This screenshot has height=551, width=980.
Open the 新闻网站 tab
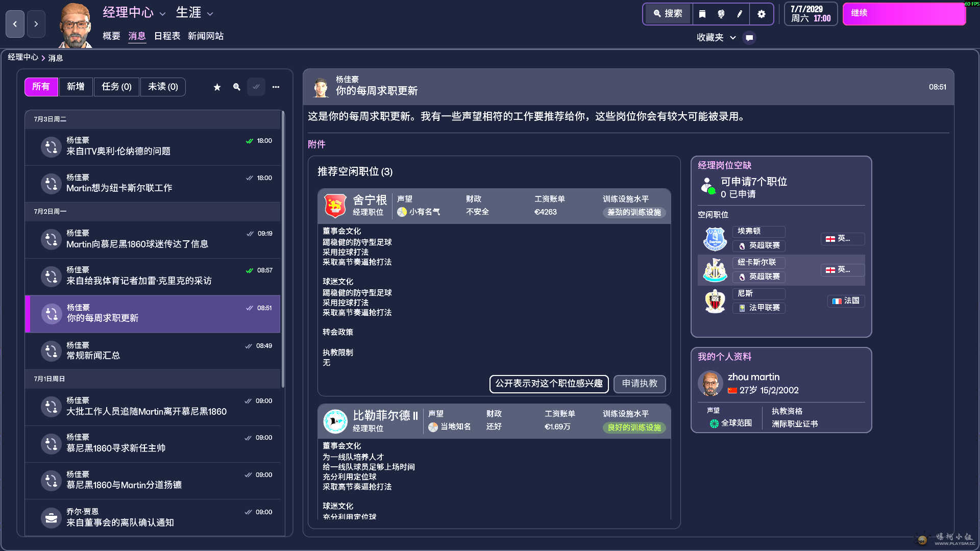pos(205,36)
